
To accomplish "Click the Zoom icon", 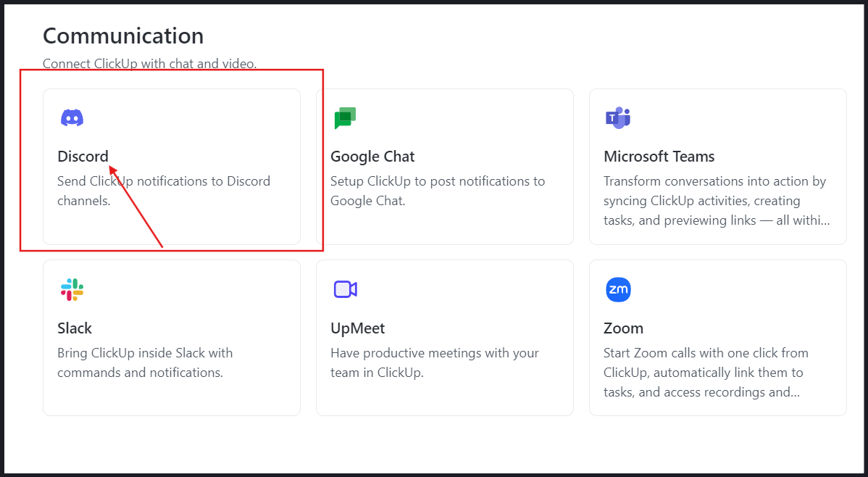I will (618, 289).
